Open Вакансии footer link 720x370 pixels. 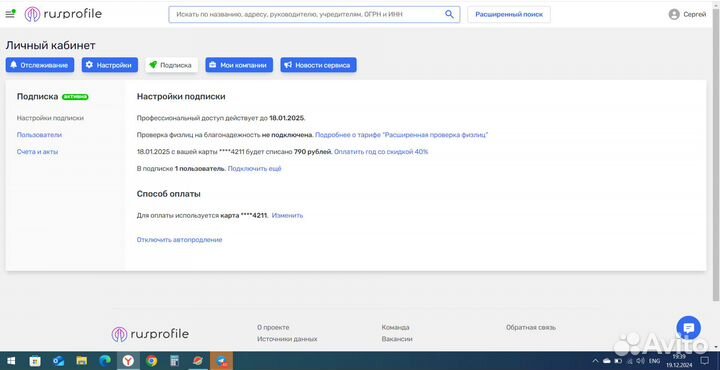[397, 339]
